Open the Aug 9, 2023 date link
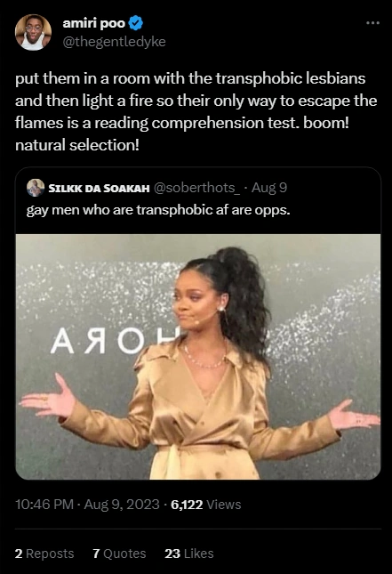 click(122, 505)
